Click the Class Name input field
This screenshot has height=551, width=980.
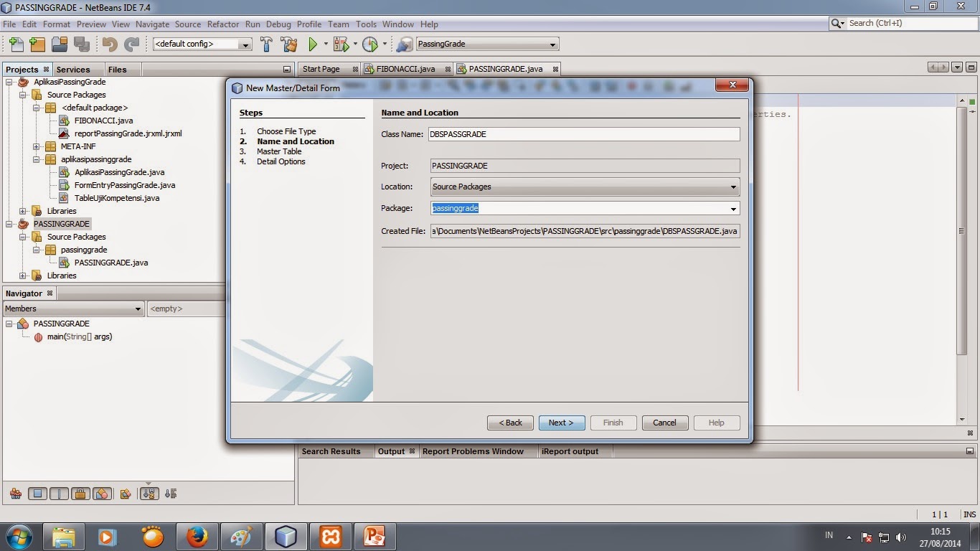[x=583, y=134]
